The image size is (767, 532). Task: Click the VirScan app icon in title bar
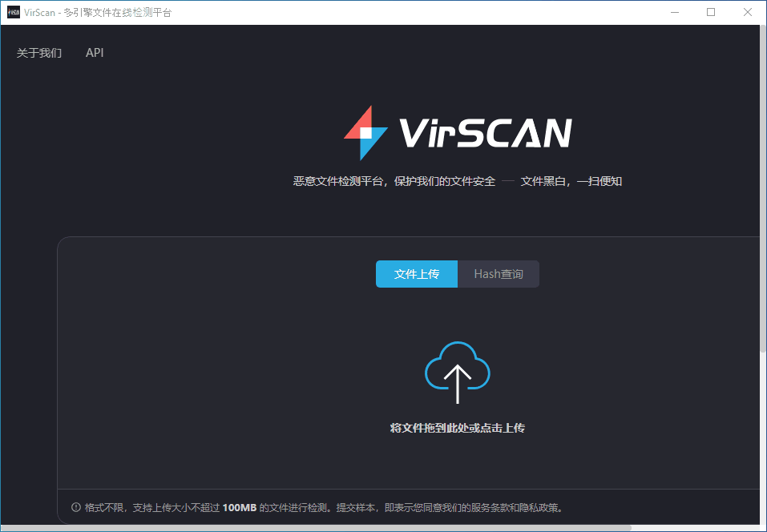(x=13, y=12)
